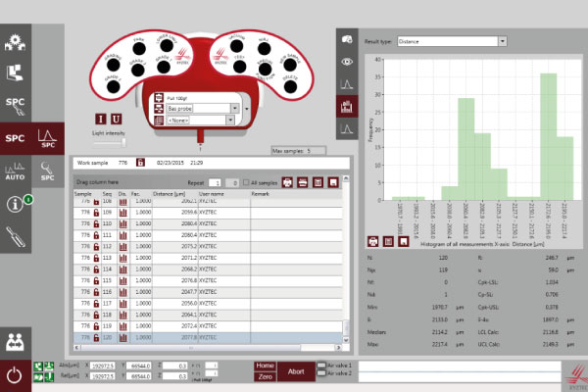Enable the All samples checkbox
This screenshot has height=392, width=588.
pyautogui.click(x=246, y=182)
